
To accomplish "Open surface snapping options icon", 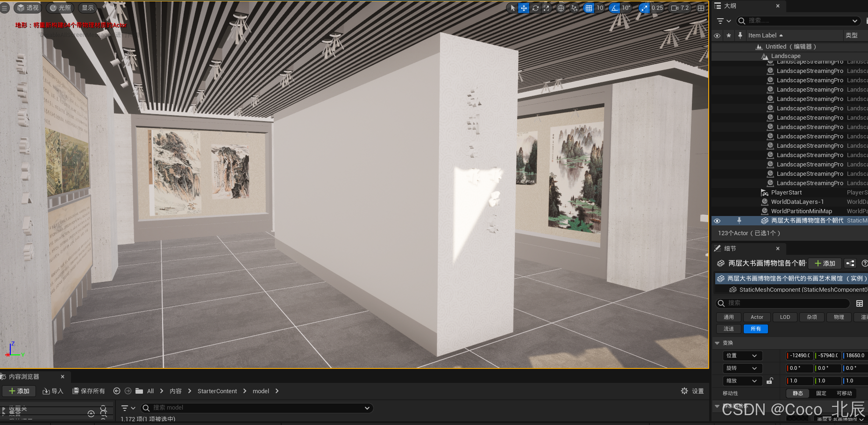I will pos(574,8).
